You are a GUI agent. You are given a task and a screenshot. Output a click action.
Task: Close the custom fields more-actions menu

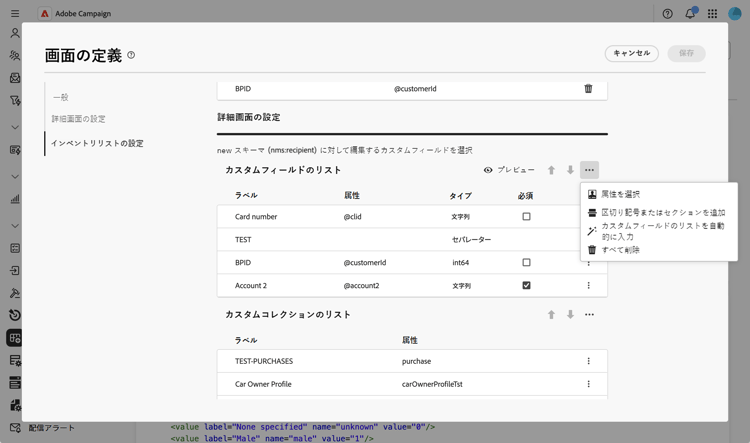pos(589,170)
